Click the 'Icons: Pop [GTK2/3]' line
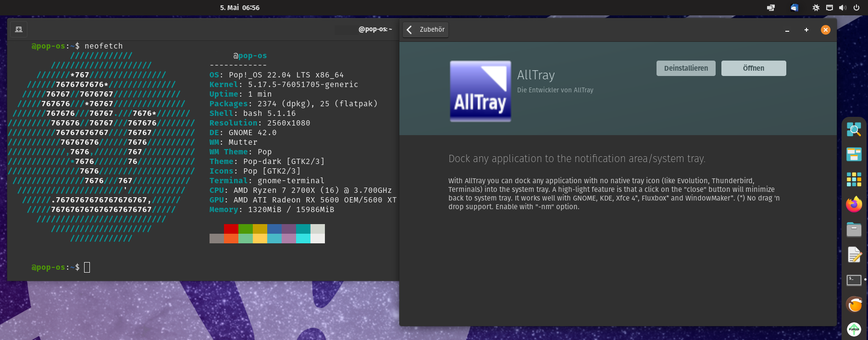 255,171
